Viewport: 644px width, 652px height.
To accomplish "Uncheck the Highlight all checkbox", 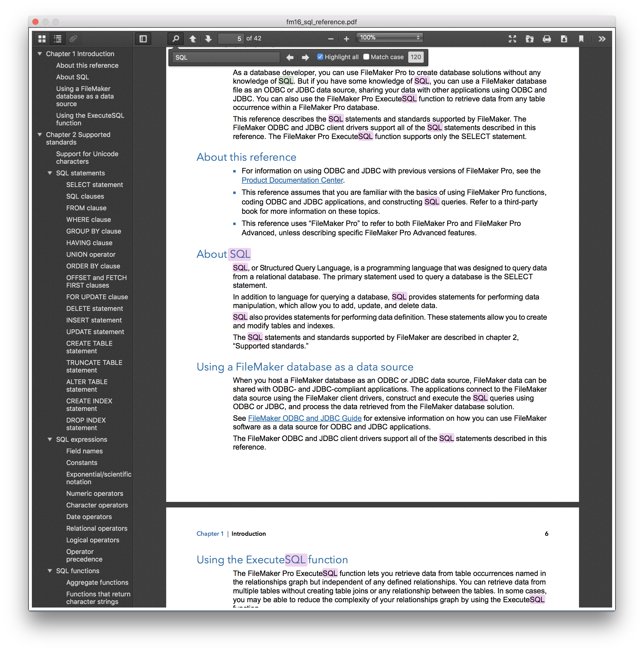I will coord(320,57).
